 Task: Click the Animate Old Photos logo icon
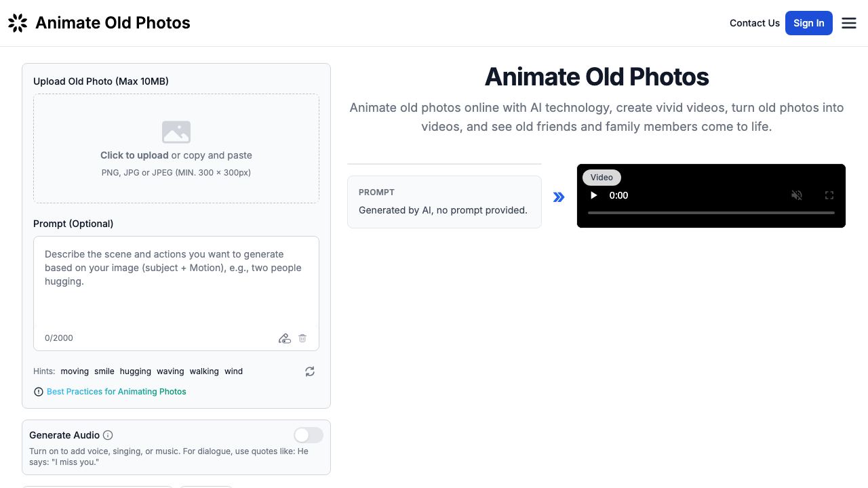[18, 23]
